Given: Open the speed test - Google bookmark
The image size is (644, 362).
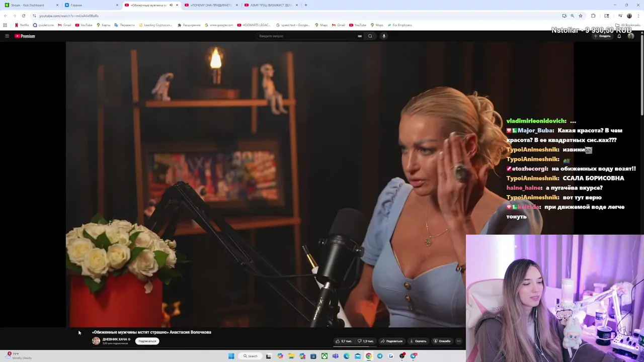Looking at the screenshot, I should coord(293,25).
